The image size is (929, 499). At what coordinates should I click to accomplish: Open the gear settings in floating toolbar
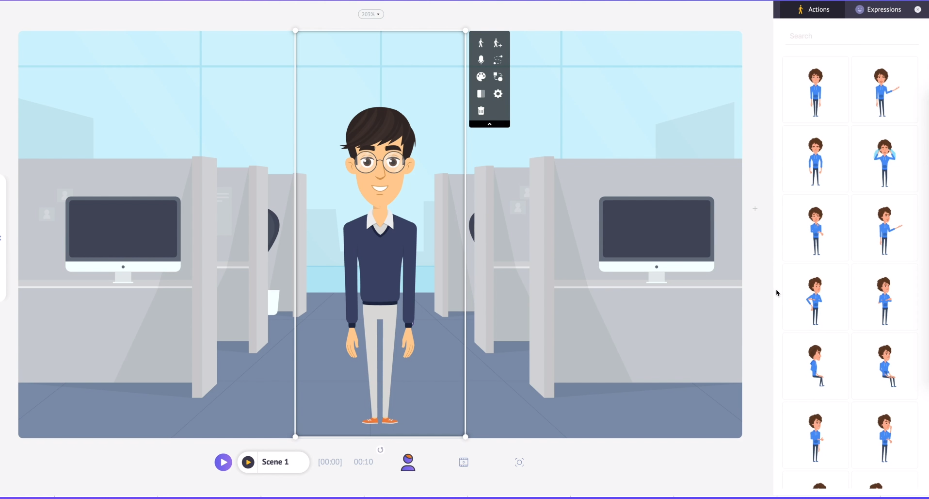[x=498, y=94]
